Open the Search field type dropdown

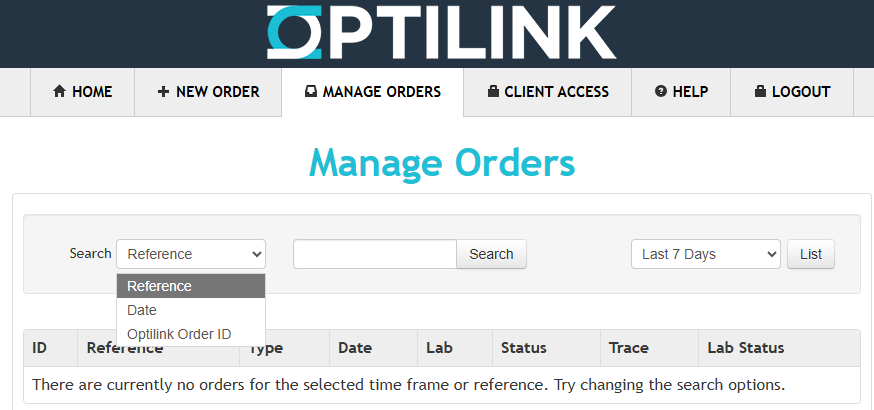tap(191, 254)
